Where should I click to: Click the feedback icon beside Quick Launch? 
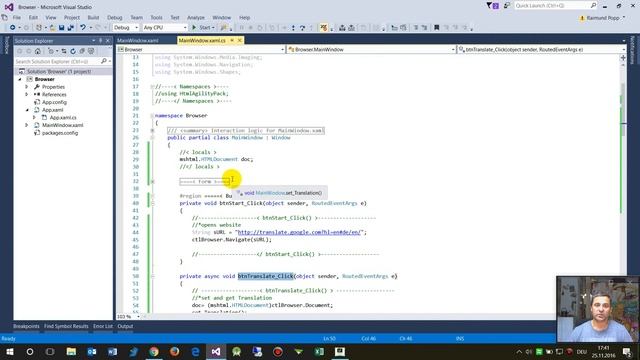click(x=506, y=6)
